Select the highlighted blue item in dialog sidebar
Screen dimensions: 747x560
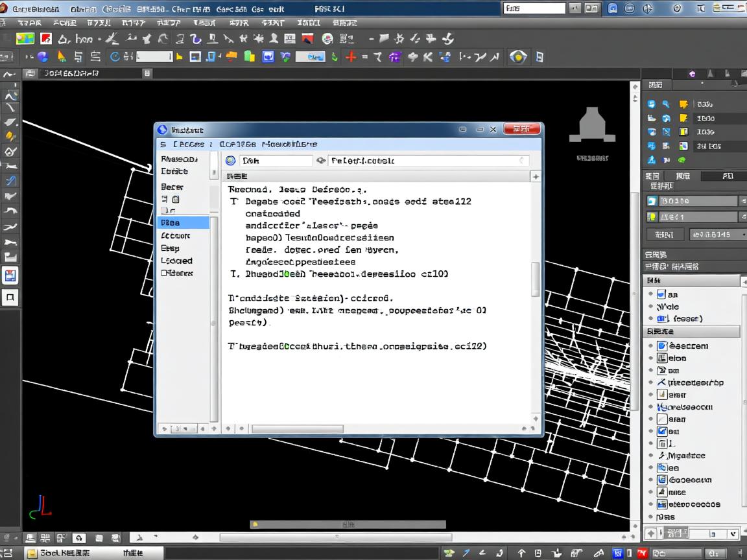(184, 223)
